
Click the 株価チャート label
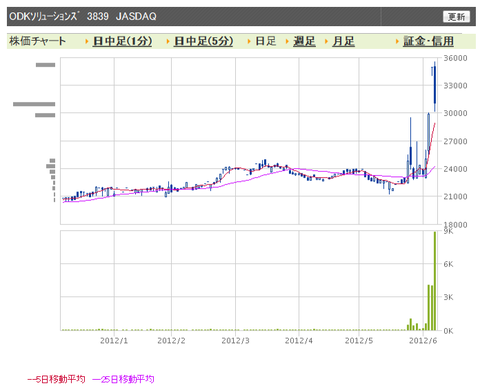pyautogui.click(x=37, y=41)
